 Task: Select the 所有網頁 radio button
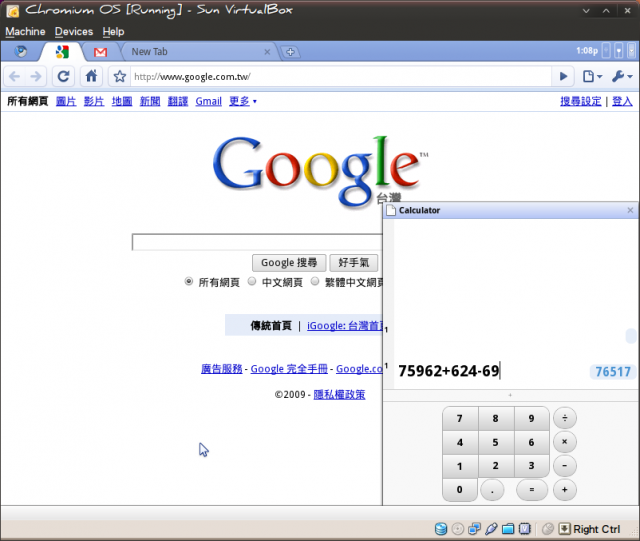189,281
